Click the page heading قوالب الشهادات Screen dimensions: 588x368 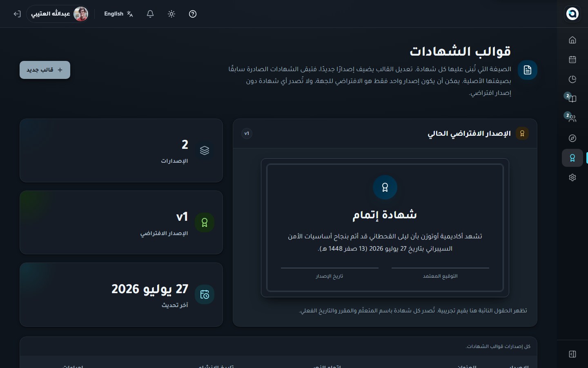(460, 51)
